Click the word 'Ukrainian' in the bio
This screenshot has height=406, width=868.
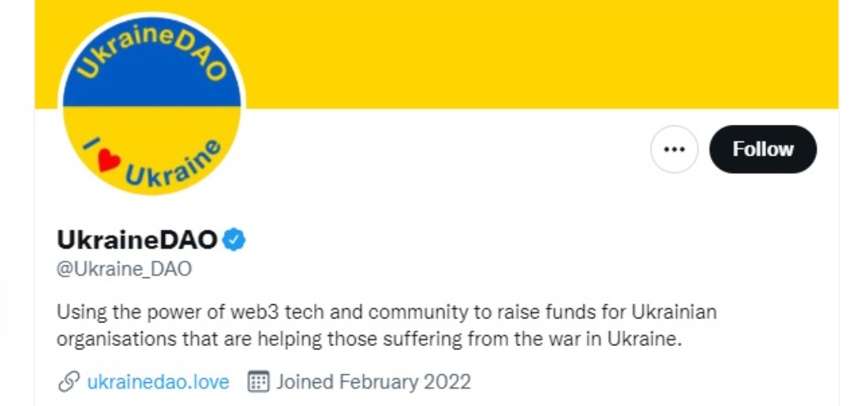[674, 312]
